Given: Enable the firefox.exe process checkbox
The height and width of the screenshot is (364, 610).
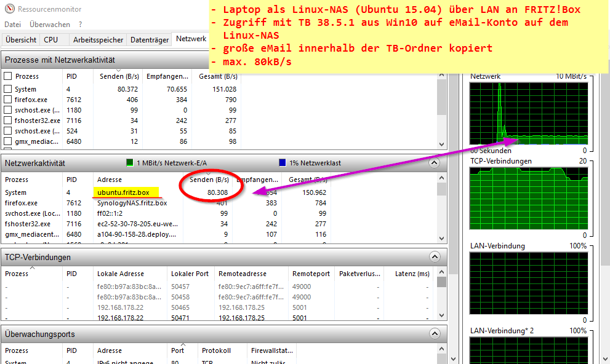Looking at the screenshot, I should [8, 100].
